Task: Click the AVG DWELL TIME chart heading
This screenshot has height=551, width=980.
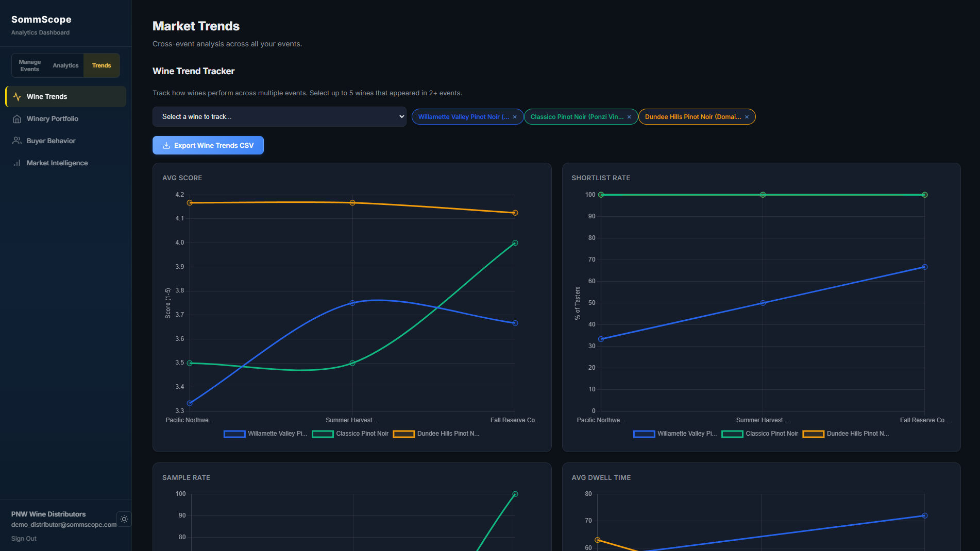Action: coord(601,478)
